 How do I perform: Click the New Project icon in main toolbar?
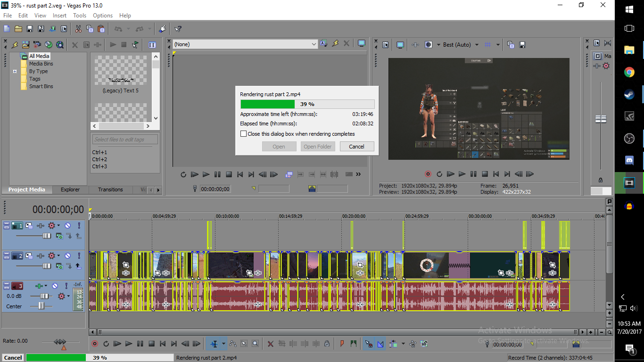pos(7,29)
